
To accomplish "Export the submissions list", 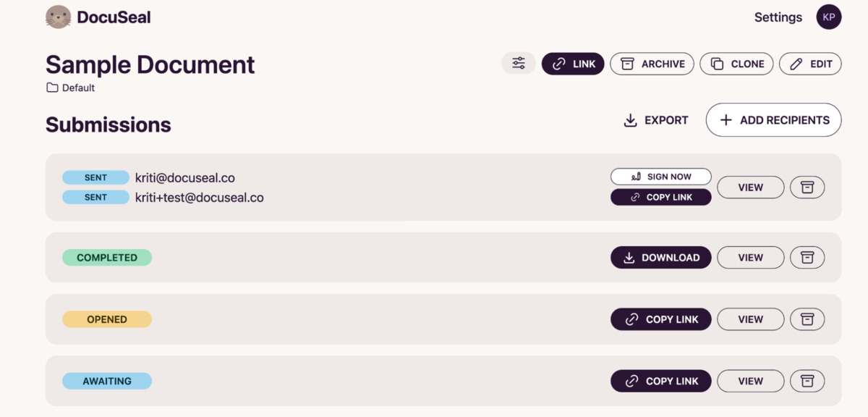I will click(x=656, y=120).
